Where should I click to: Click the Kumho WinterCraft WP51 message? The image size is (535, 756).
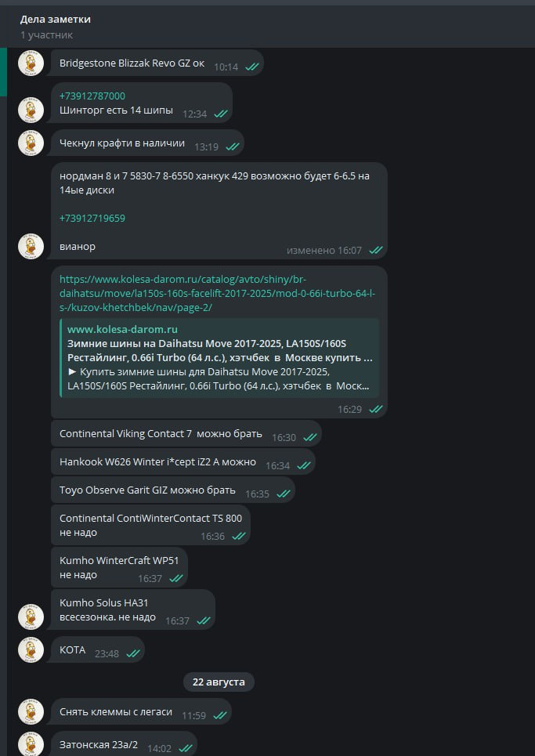click(x=118, y=567)
